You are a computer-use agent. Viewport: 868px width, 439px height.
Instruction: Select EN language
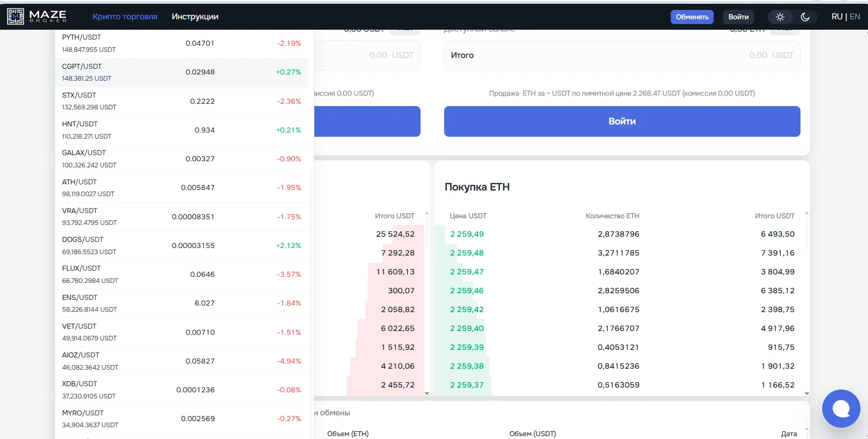point(855,17)
